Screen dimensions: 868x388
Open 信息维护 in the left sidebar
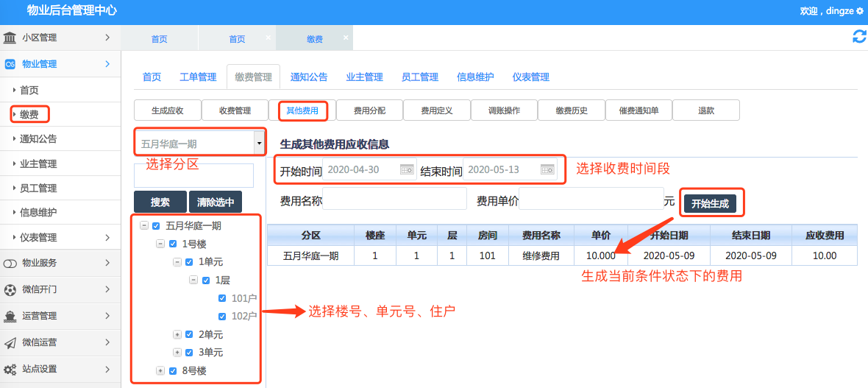tap(38, 212)
